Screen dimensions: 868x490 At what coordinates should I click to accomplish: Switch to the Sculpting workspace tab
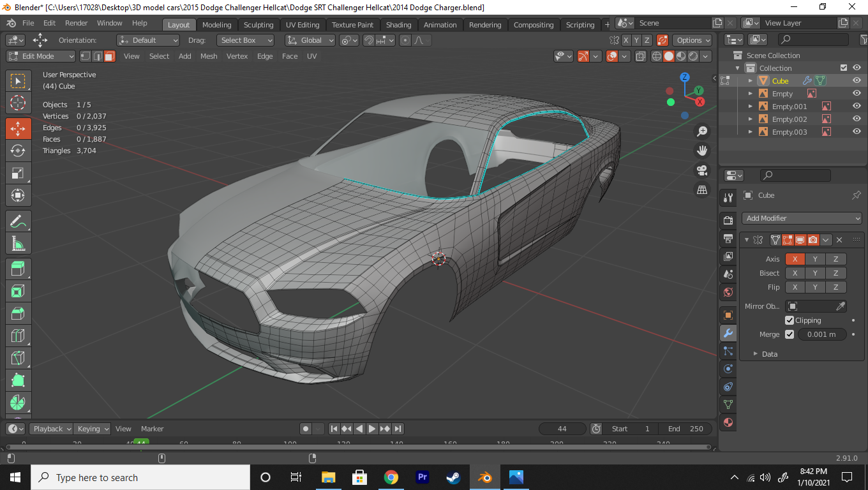(258, 25)
